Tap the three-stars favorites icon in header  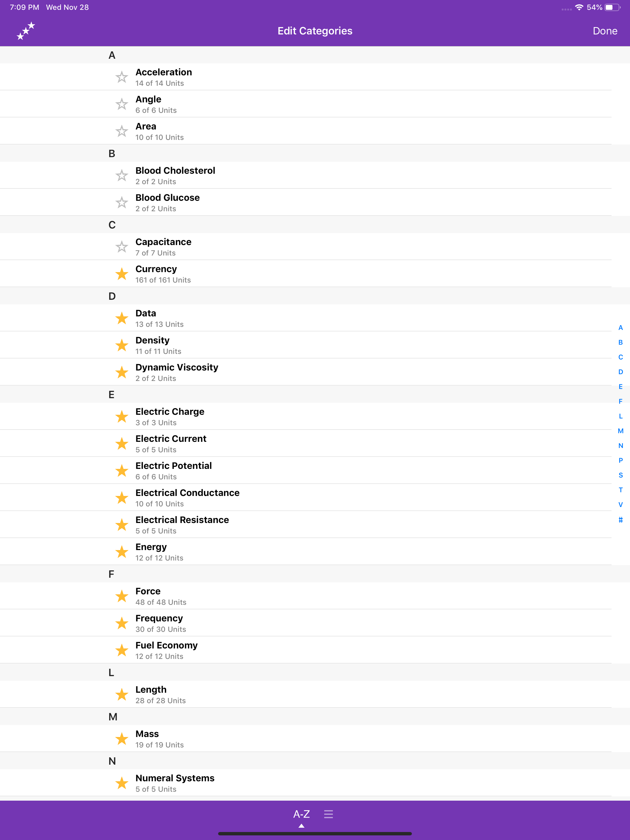pyautogui.click(x=26, y=31)
